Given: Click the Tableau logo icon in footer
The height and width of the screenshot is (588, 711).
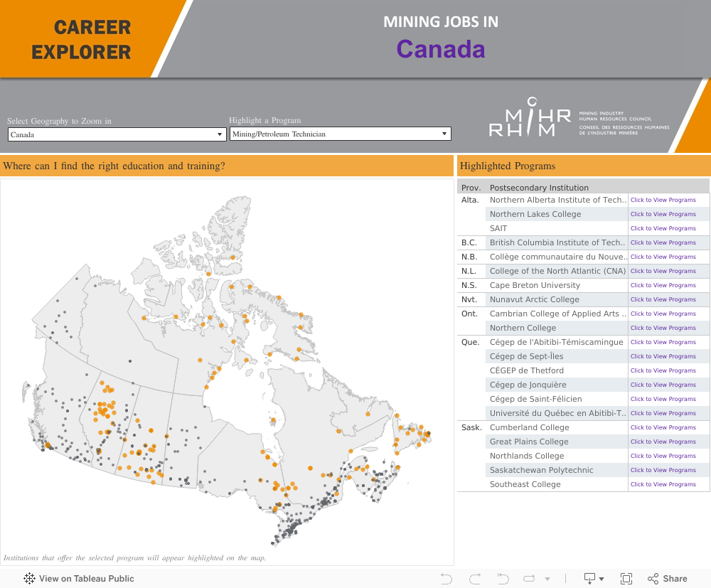Looking at the screenshot, I should pos(29,579).
